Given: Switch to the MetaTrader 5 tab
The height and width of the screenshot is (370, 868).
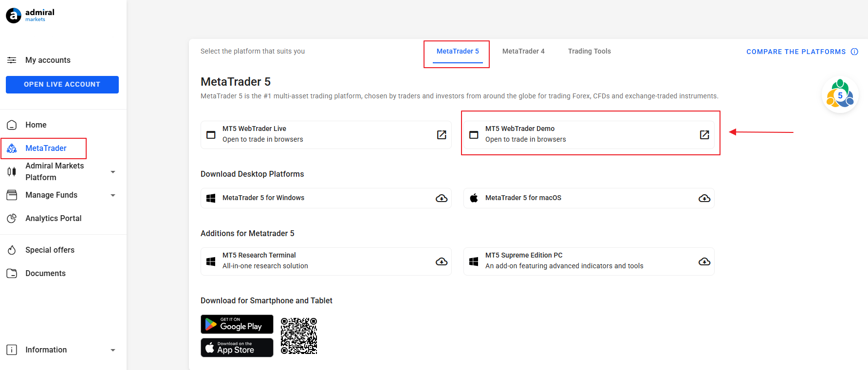Looking at the screenshot, I should 458,52.
